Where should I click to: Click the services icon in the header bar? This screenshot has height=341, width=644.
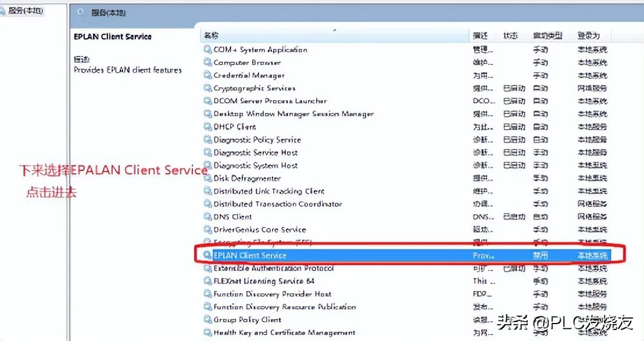click(x=81, y=12)
